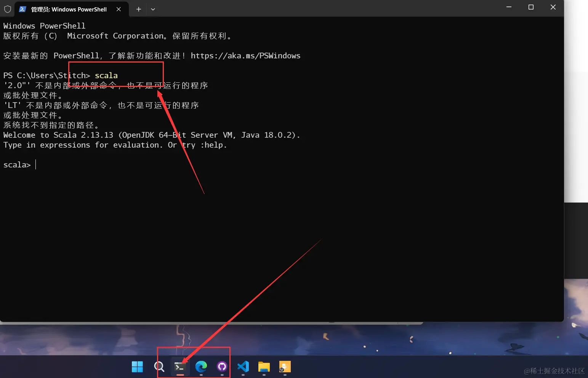
Task: Open GitHub Desktop from the taskbar
Action: pos(222,367)
